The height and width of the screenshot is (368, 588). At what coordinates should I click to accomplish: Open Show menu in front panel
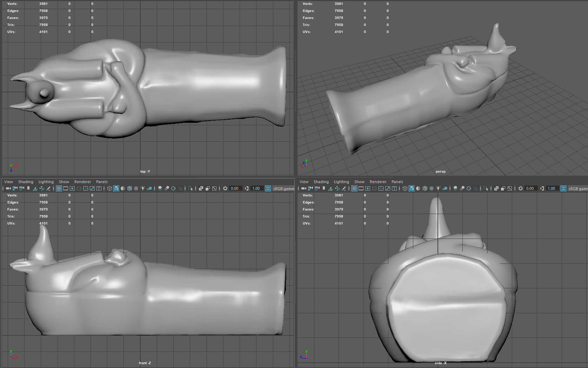(x=64, y=182)
